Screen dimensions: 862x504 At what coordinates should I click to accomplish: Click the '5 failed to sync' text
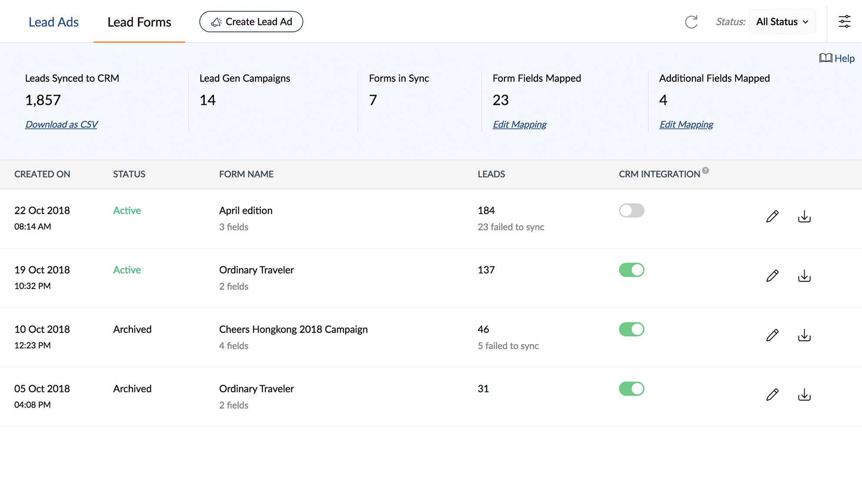click(x=508, y=346)
